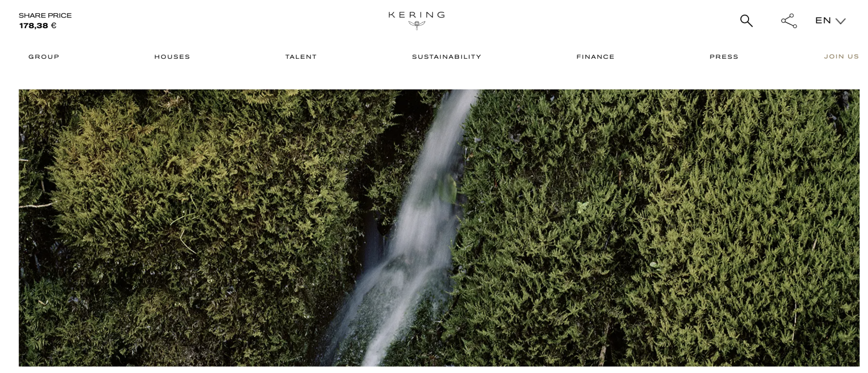Click the KERING wordmark logo
Image resolution: width=868 pixels, height=373 pixels.
pos(417,15)
